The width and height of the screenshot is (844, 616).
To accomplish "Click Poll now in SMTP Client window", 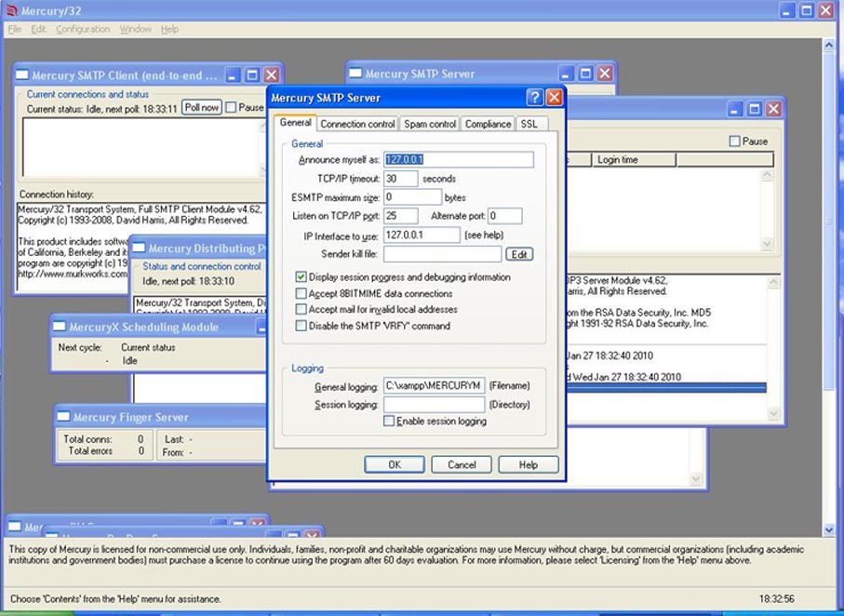I will 201,107.
